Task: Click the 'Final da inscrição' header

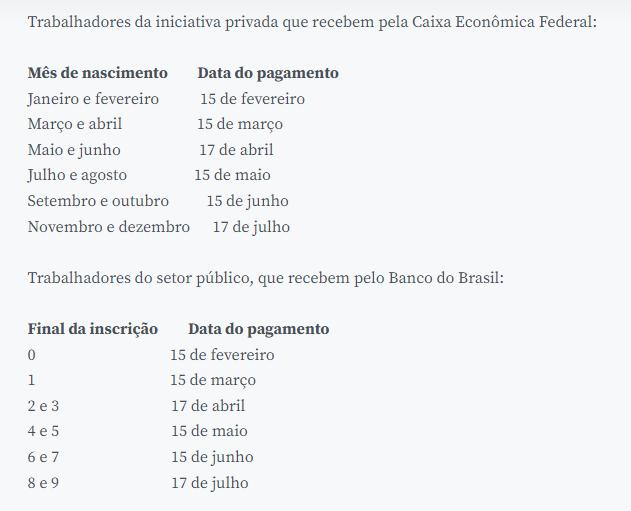Action: click(93, 329)
